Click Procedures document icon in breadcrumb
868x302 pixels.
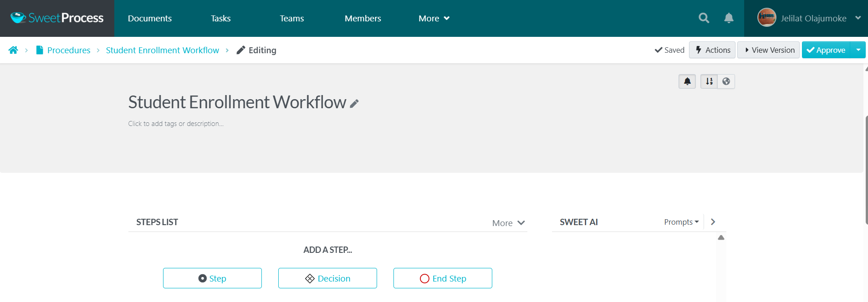[x=40, y=50]
